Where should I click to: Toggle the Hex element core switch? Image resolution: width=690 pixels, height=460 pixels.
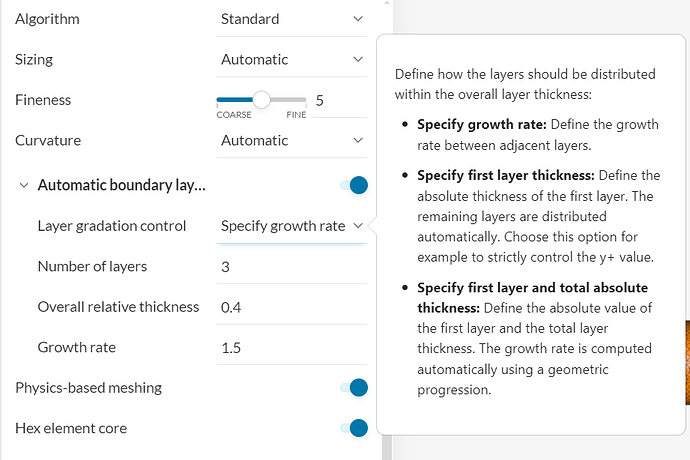point(354,428)
